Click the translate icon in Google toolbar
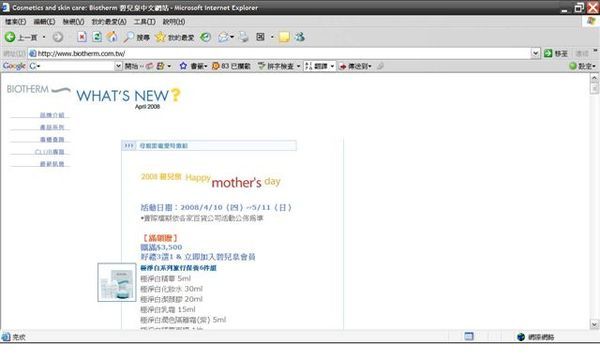 coord(308,66)
